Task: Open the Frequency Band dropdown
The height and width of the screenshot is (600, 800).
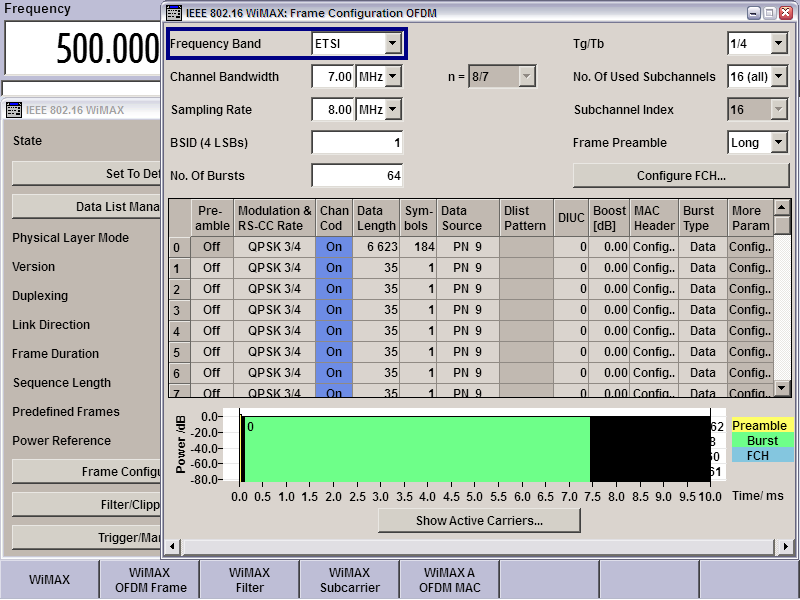Action: (392, 44)
